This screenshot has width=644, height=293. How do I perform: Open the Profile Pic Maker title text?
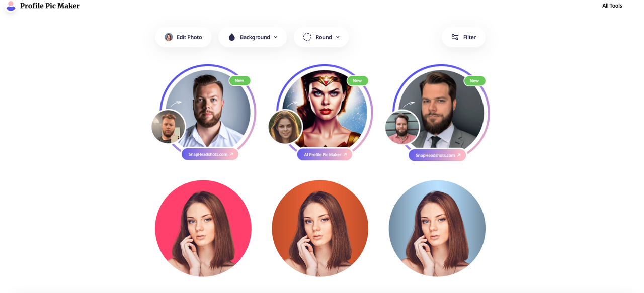[50, 6]
